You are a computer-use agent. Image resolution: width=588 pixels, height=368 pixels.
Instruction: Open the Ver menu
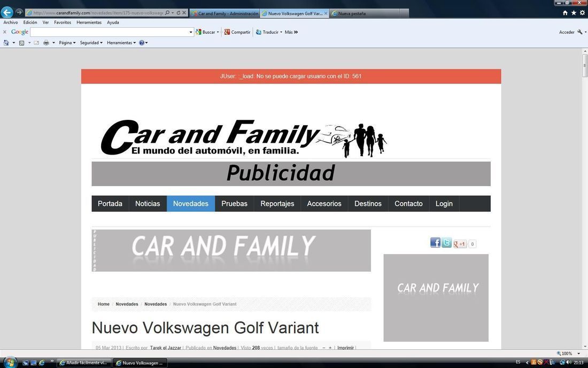(45, 22)
